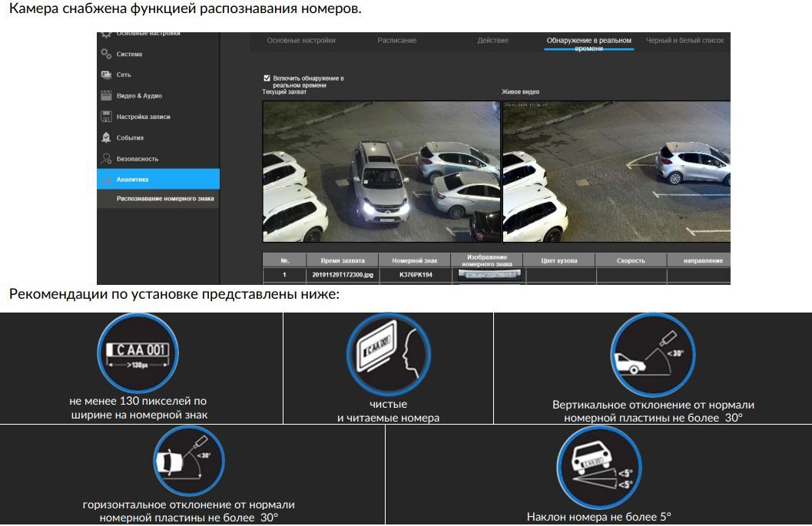Click the captured license plate image thumbnail
Viewport: 812px width, 526px height.
[489, 273]
